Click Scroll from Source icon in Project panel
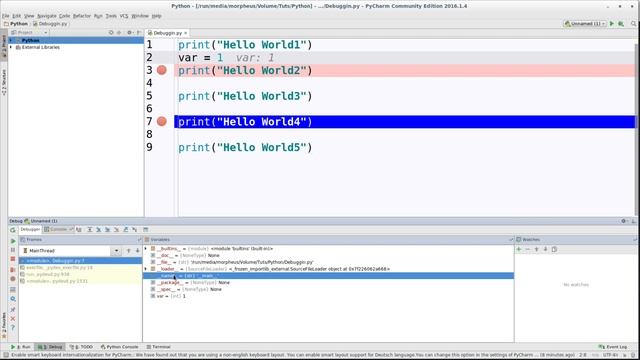The width and height of the screenshot is (640, 360). point(111,33)
